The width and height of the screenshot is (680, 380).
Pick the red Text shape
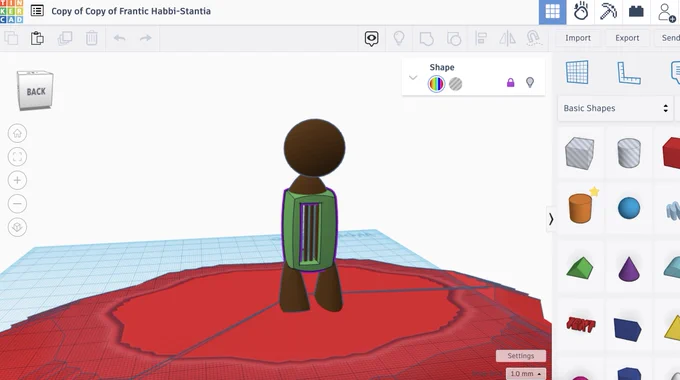click(581, 324)
